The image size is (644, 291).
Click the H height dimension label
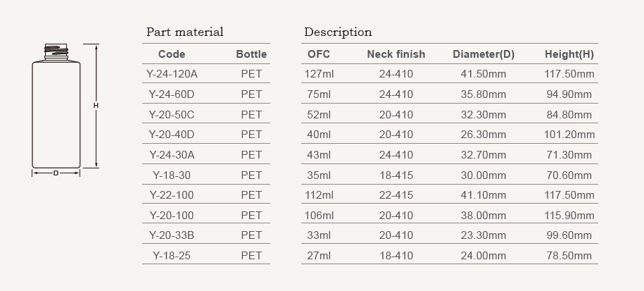click(96, 106)
